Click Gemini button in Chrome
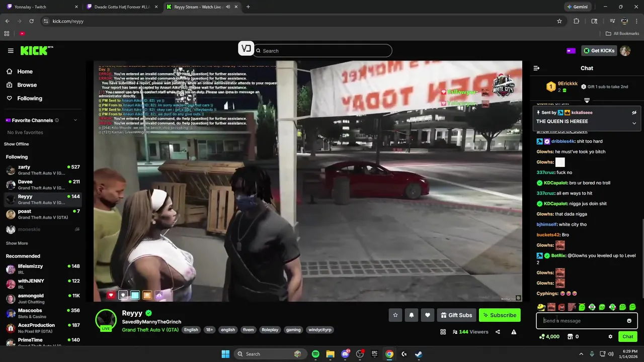 [577, 7]
